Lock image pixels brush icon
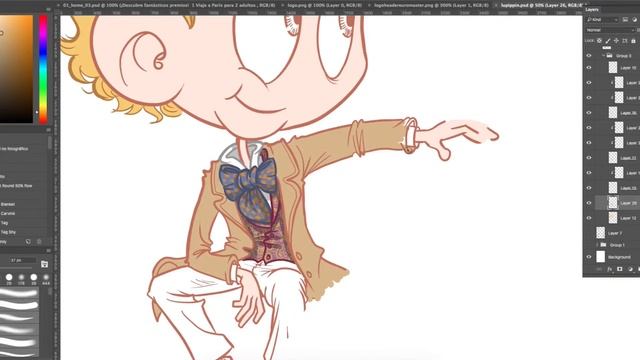The image size is (640, 360). 608,41
